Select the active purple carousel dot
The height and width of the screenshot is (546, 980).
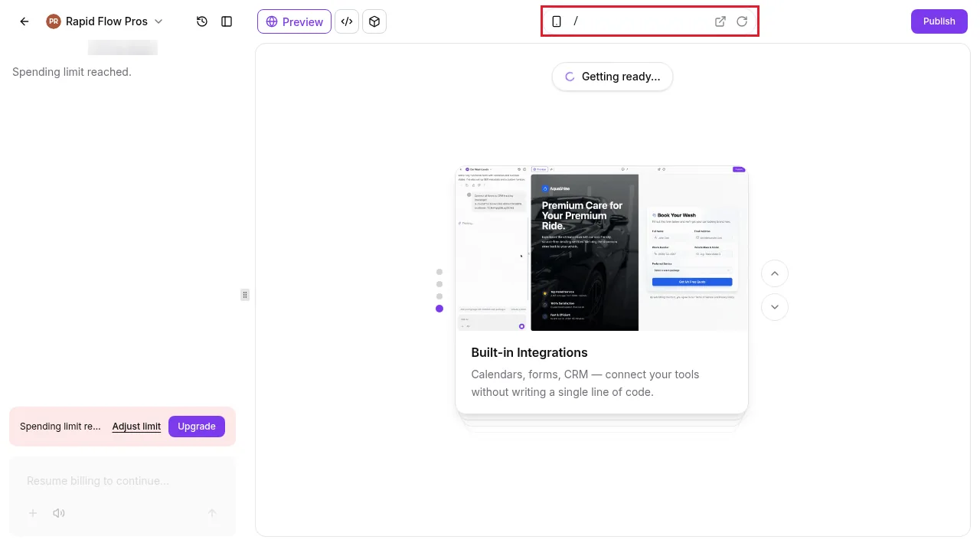[439, 309]
